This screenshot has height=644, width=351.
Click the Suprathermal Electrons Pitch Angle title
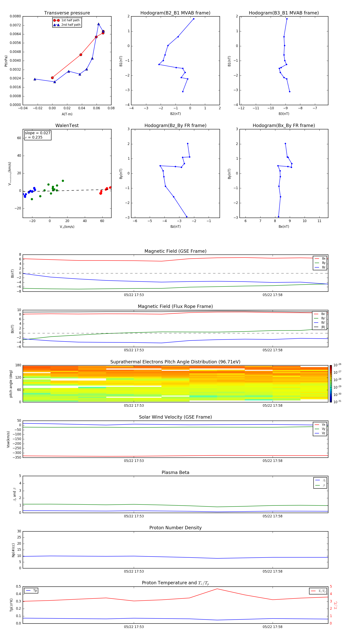(x=175, y=362)
